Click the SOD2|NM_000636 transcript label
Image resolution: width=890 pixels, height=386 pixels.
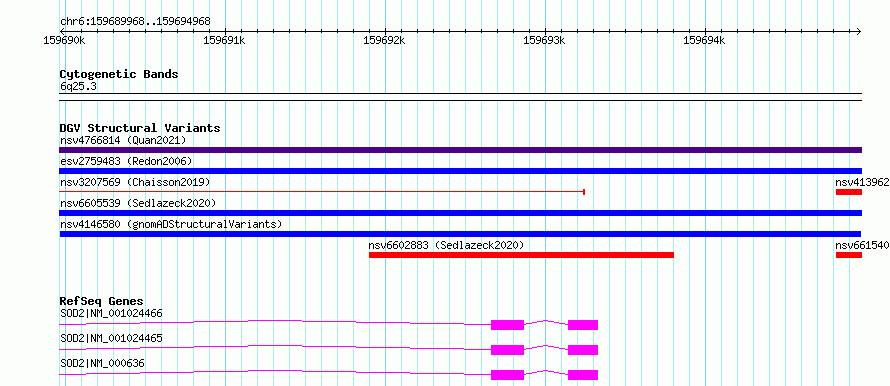102,363
